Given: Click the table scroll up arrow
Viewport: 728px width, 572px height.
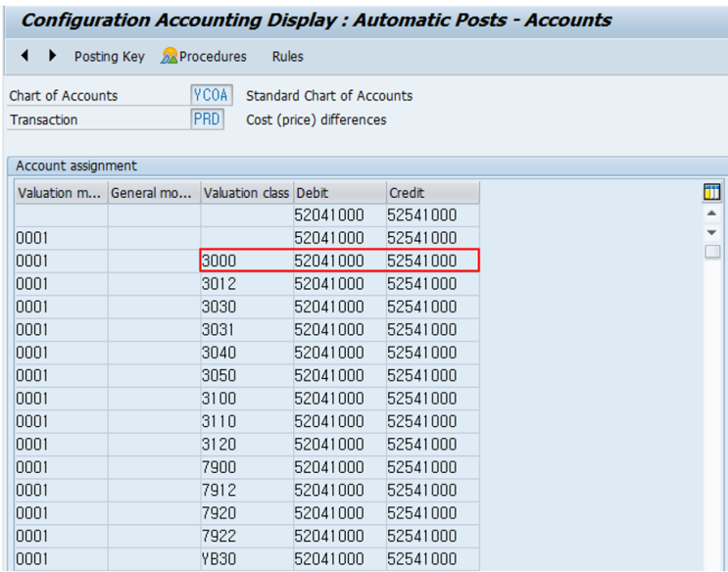Looking at the screenshot, I should [x=711, y=214].
